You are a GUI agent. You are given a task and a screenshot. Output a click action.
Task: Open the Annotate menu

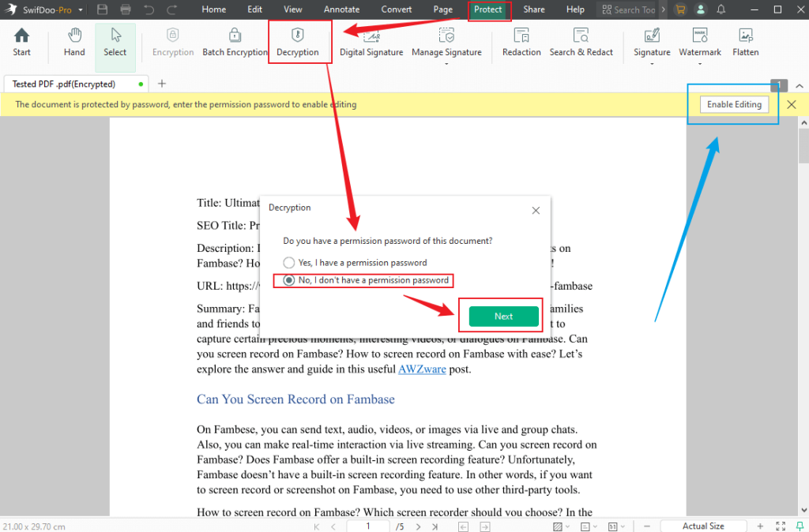pyautogui.click(x=341, y=9)
